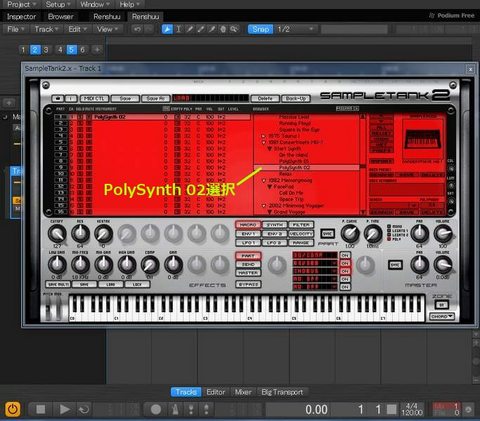Screen dimensions: 480x421
Task: Click the SAVE MULTI button
Action: (58, 284)
